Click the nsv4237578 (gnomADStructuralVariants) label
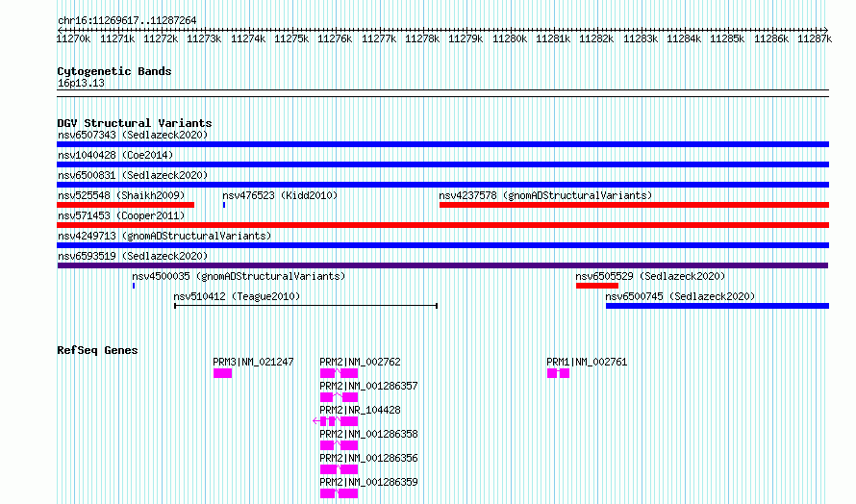Viewport: 856px width, 504px height. click(x=545, y=195)
